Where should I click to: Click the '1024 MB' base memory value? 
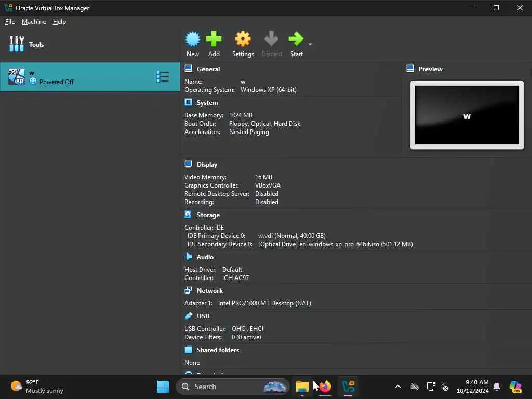click(x=241, y=115)
